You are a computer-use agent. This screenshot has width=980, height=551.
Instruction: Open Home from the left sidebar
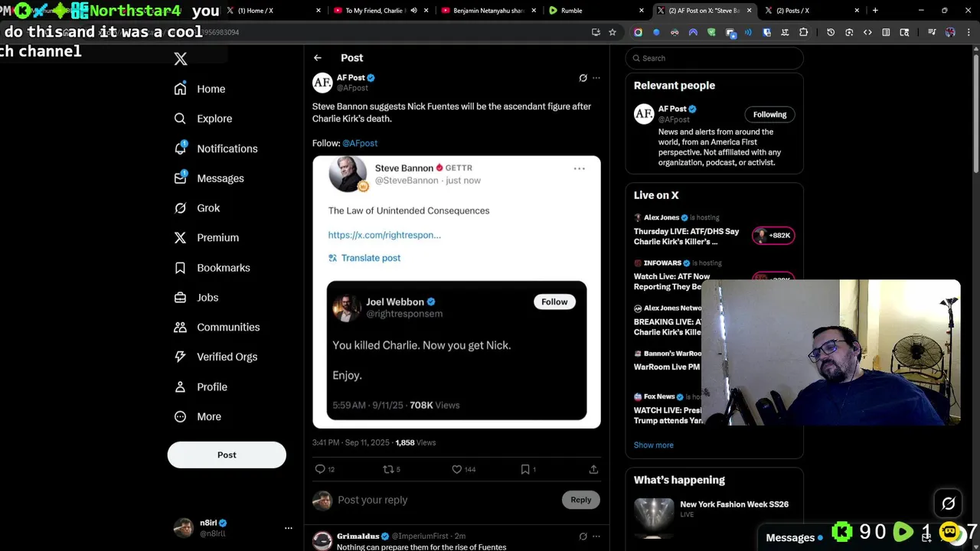(200, 89)
